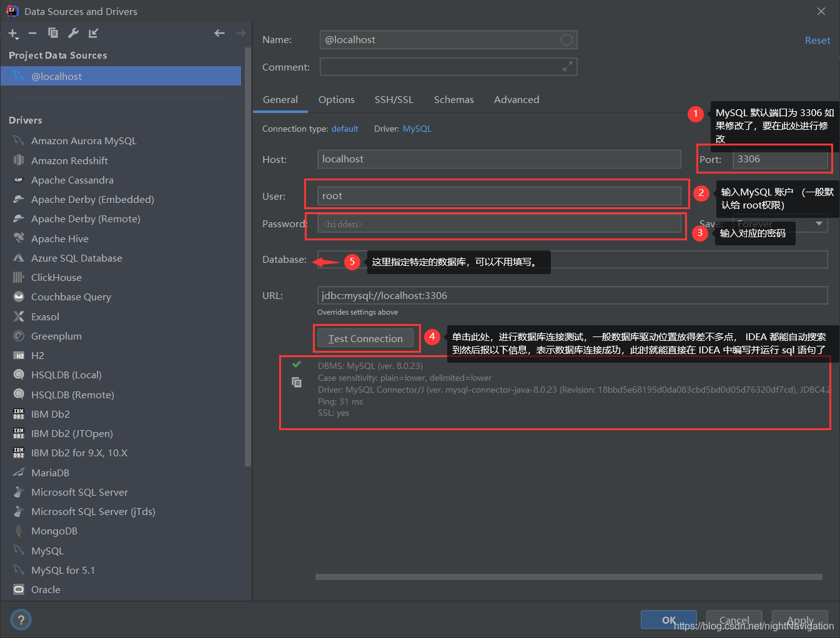This screenshot has width=840, height=638.
Task: Change connection type via default link
Action: coord(345,129)
